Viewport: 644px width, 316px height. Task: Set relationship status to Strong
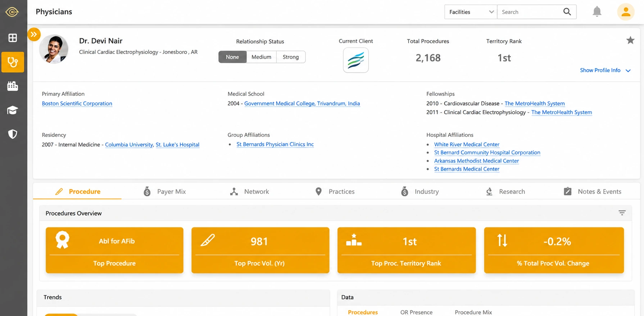tap(291, 57)
